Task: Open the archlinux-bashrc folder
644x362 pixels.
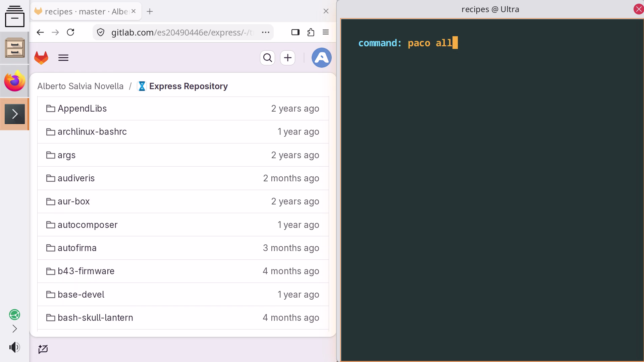Action: [x=92, y=132]
